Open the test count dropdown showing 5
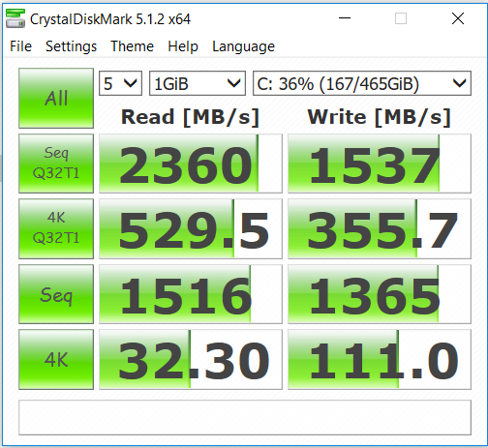488x448 pixels. coord(120,83)
